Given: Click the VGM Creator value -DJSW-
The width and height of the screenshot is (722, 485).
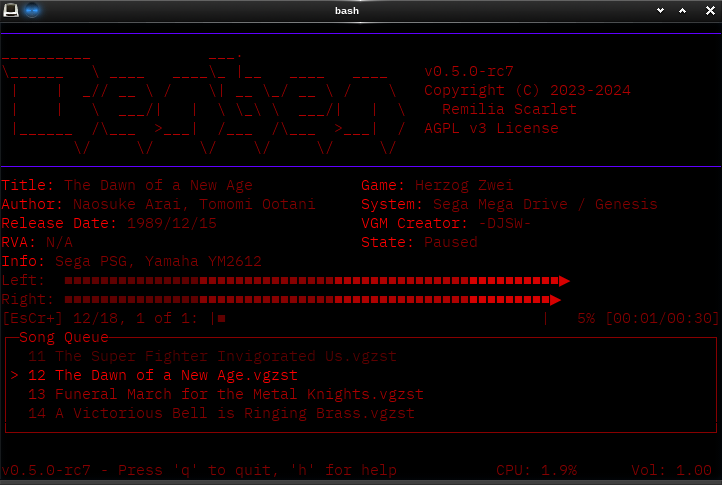Looking at the screenshot, I should coord(505,223).
